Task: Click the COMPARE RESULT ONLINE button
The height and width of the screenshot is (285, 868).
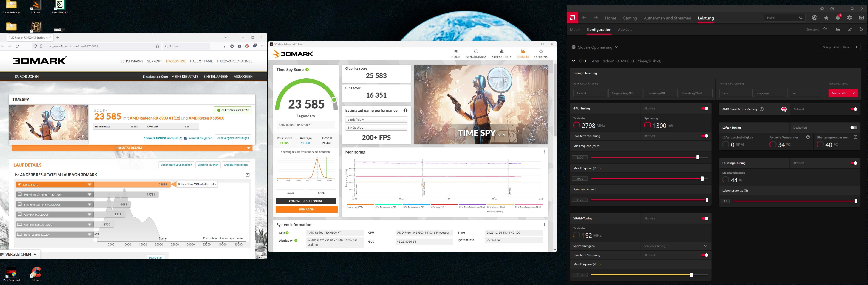Action: 306,201
